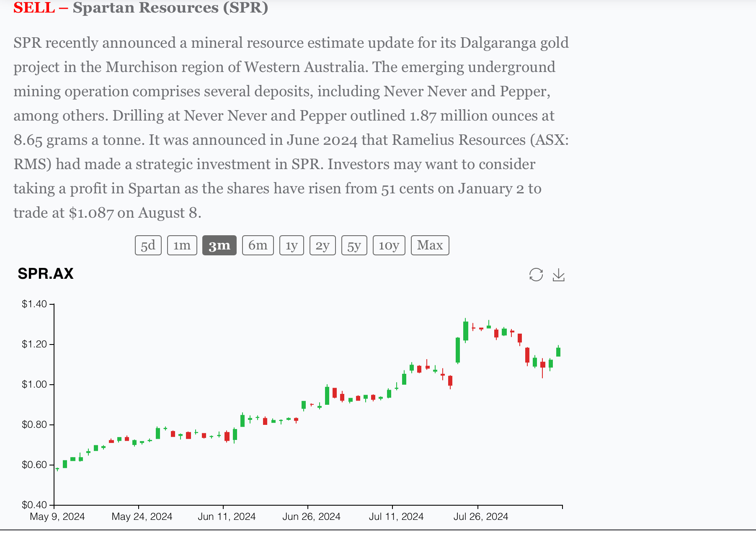Click the May 9, 2024 axis date

[57, 517]
